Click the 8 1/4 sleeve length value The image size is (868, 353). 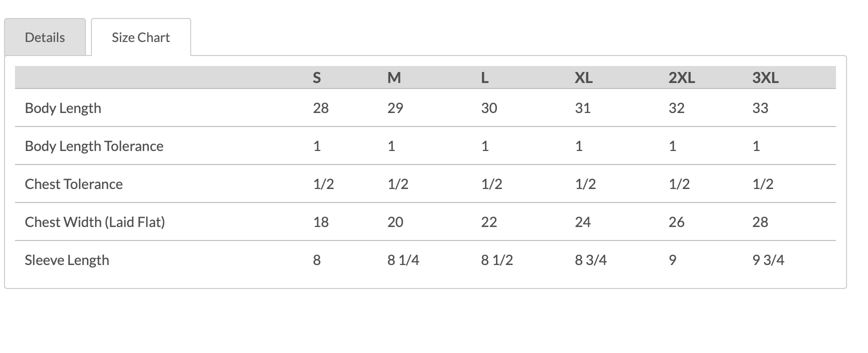pos(403,260)
